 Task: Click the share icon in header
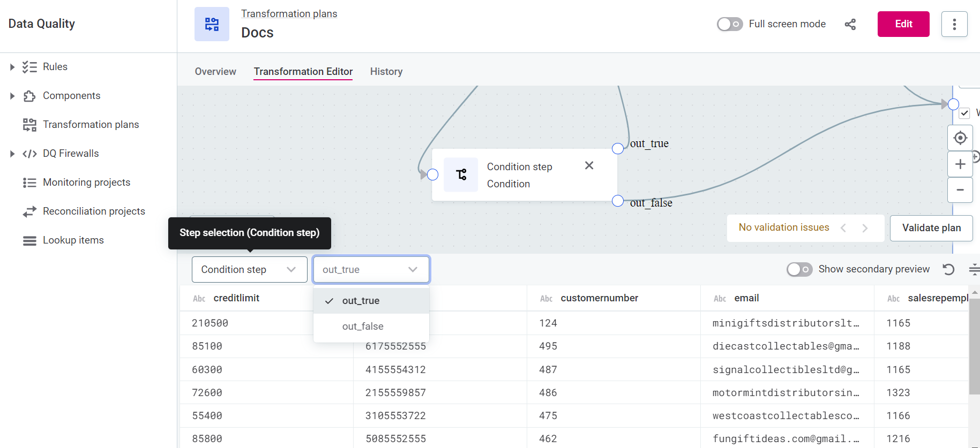[x=850, y=24]
